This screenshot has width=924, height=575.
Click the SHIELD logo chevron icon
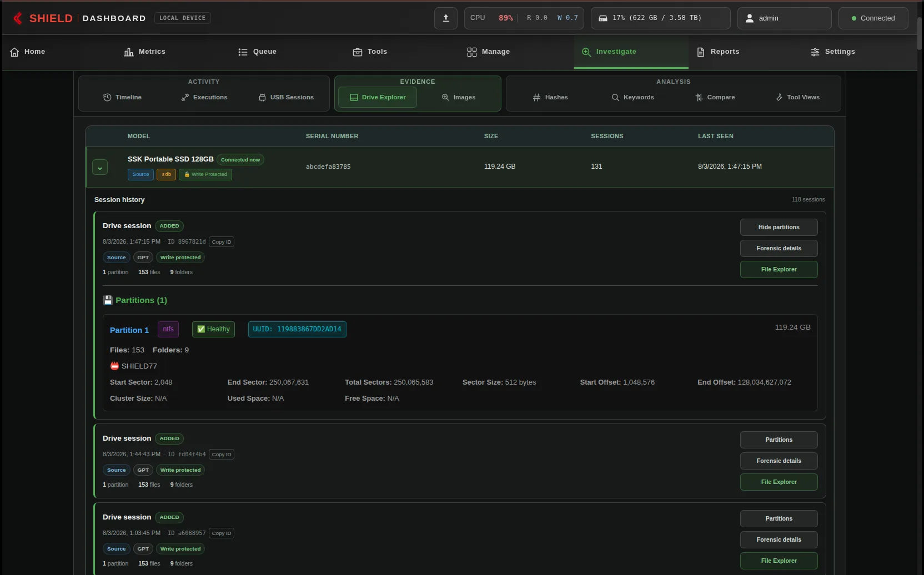click(18, 18)
